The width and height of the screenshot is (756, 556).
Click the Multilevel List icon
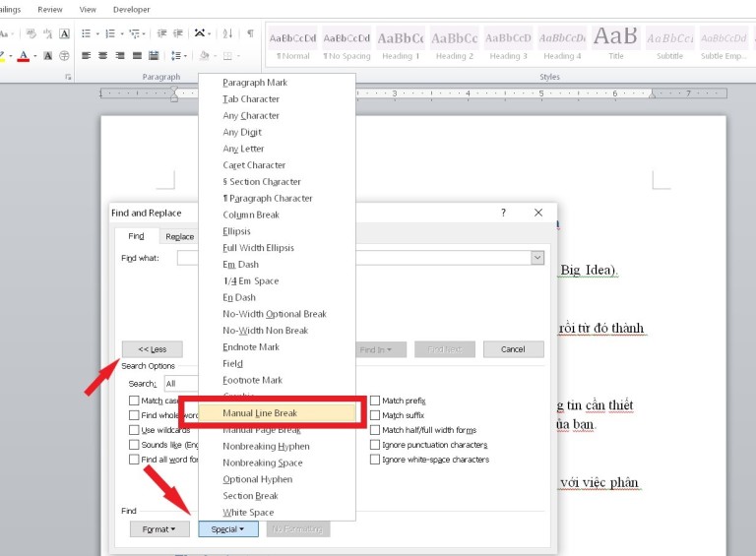(x=134, y=33)
